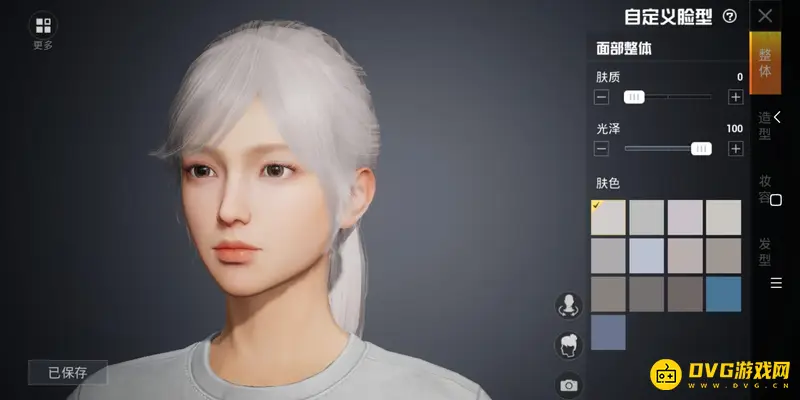Click the 肤质 value 0
The image size is (800, 400).
pyautogui.click(x=740, y=78)
